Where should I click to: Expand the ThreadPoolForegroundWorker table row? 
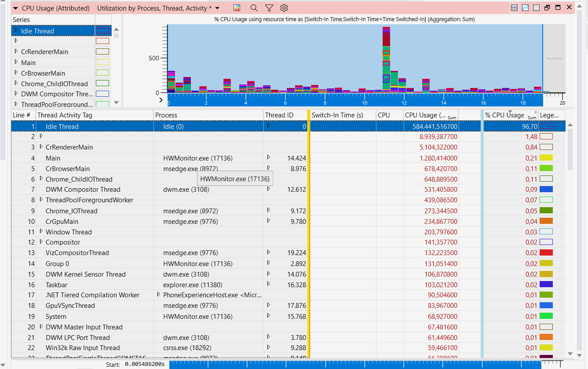(41, 200)
